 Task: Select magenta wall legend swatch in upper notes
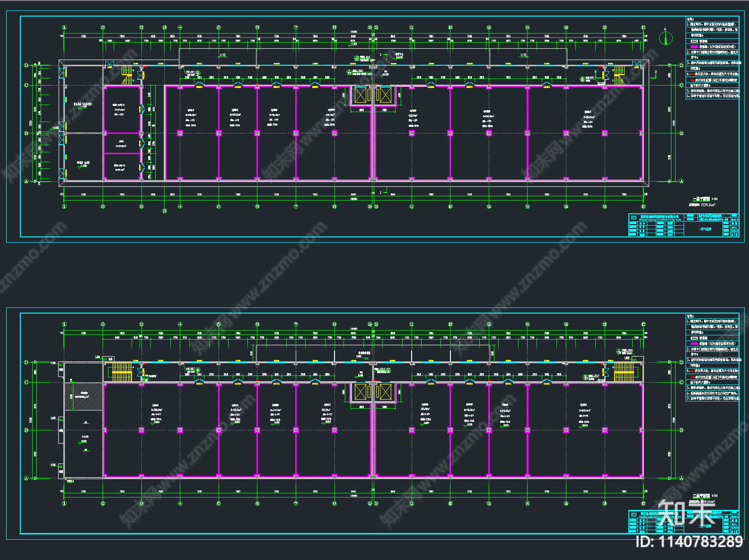pos(694,47)
